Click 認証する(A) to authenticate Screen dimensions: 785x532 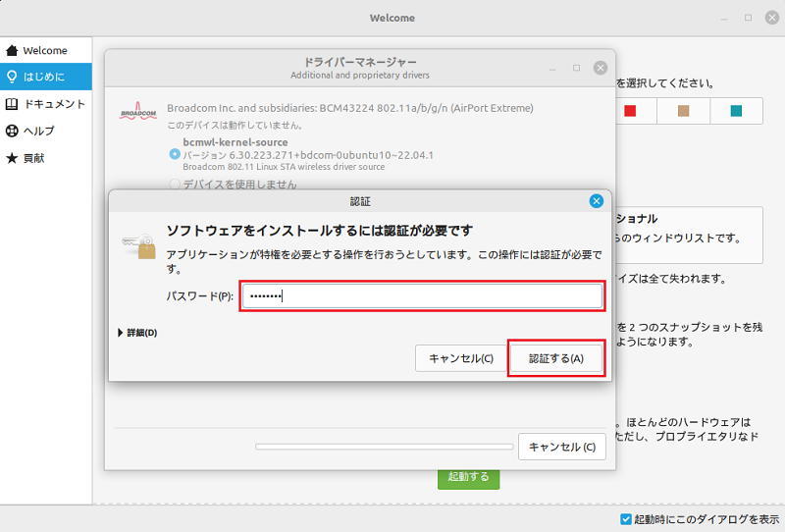(x=556, y=358)
